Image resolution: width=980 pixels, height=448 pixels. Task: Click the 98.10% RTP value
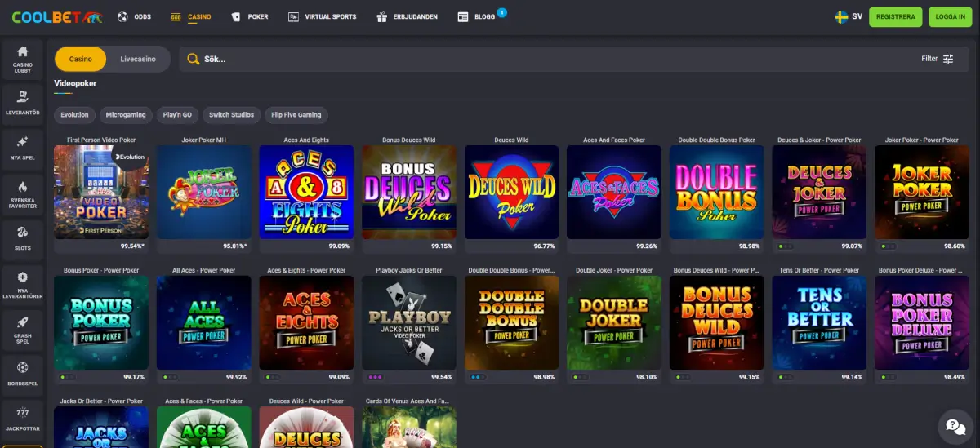tap(646, 377)
